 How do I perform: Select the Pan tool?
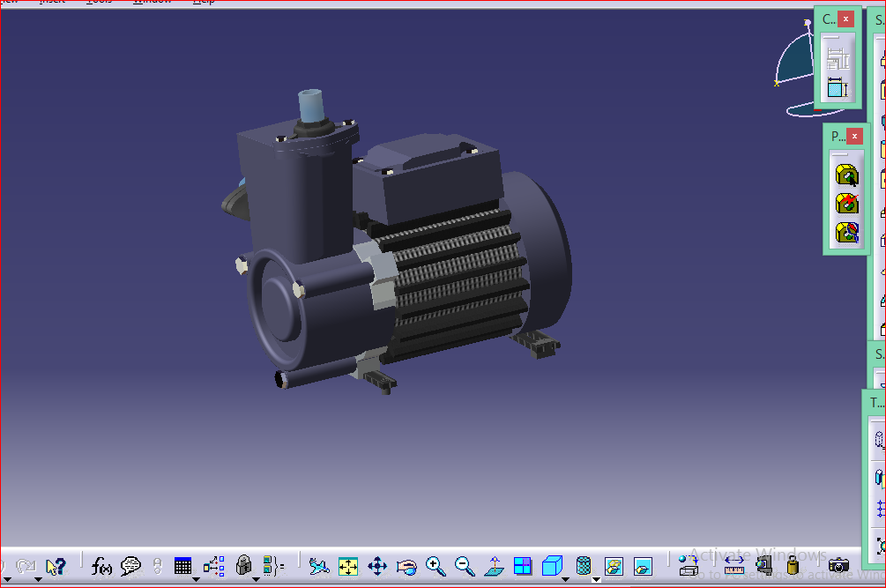pos(377,566)
